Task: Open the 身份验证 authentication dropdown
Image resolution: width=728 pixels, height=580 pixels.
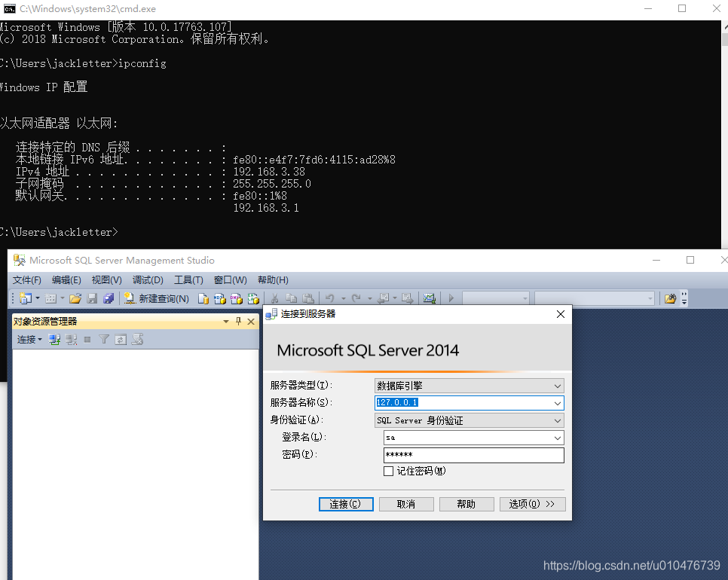Action: point(470,420)
